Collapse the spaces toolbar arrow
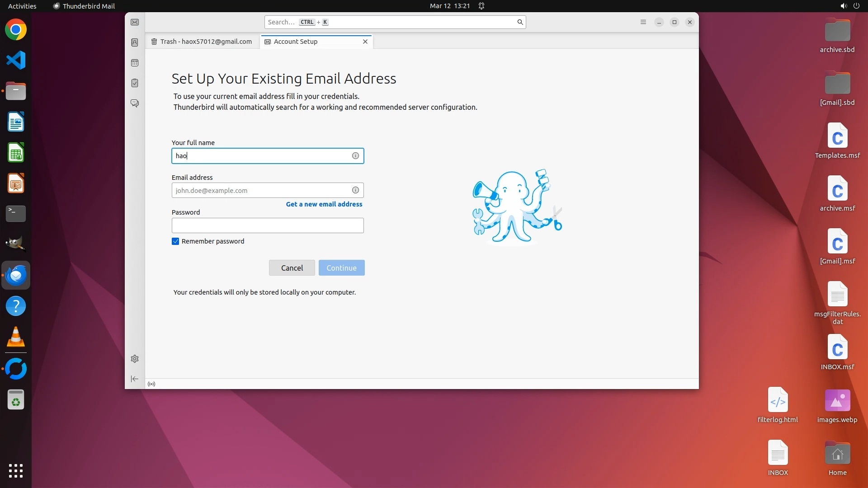The width and height of the screenshot is (868, 488). [135, 379]
